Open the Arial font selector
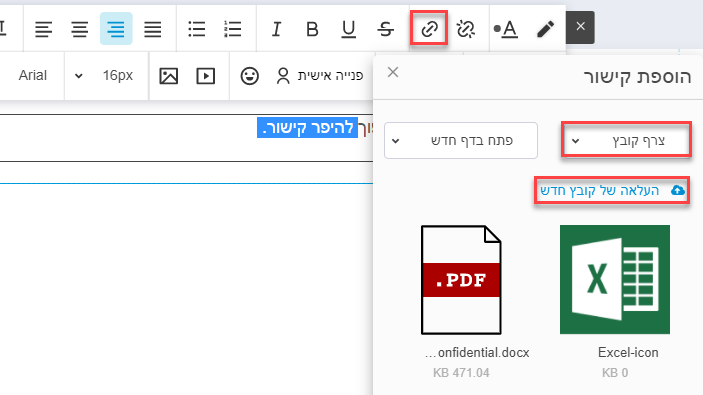703x395 pixels. coord(32,75)
